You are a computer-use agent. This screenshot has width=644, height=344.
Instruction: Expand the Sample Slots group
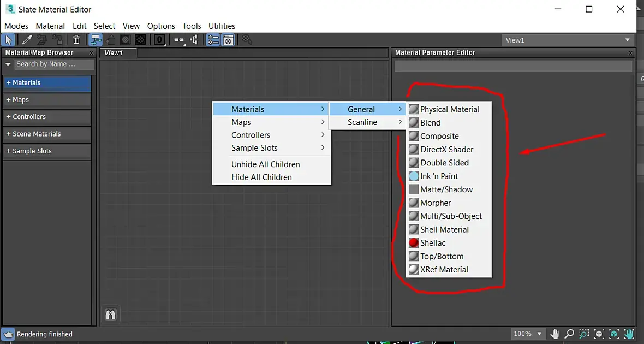tap(47, 151)
